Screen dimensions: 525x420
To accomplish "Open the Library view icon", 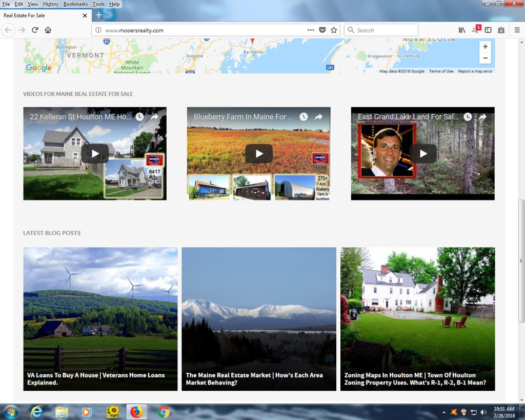I will coord(462,30).
